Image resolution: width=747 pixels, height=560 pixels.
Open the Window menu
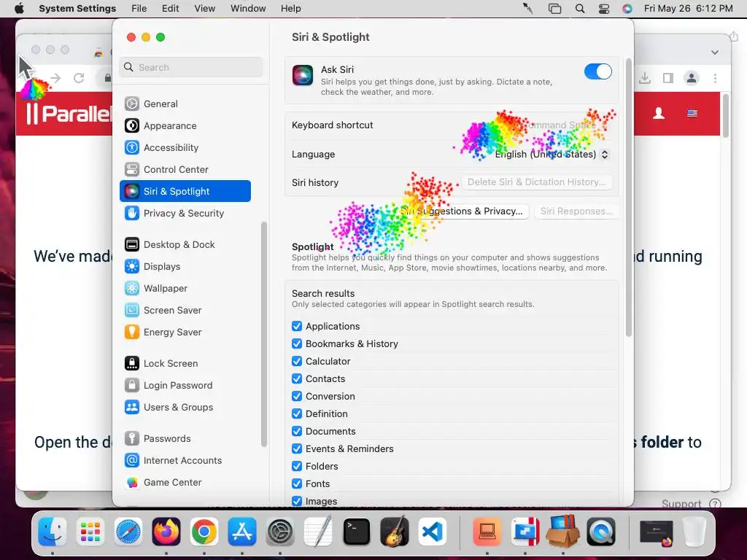pyautogui.click(x=248, y=9)
